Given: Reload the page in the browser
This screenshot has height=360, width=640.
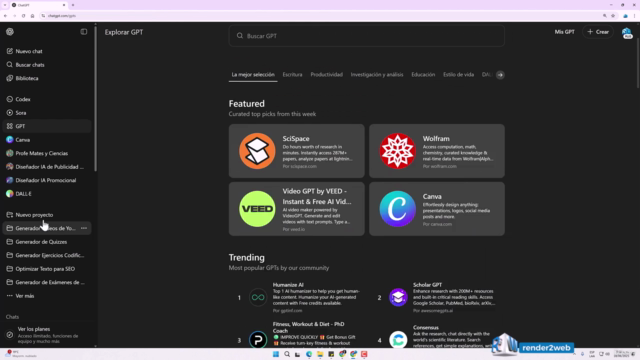Looking at the screenshot, I should click(x=23, y=16).
